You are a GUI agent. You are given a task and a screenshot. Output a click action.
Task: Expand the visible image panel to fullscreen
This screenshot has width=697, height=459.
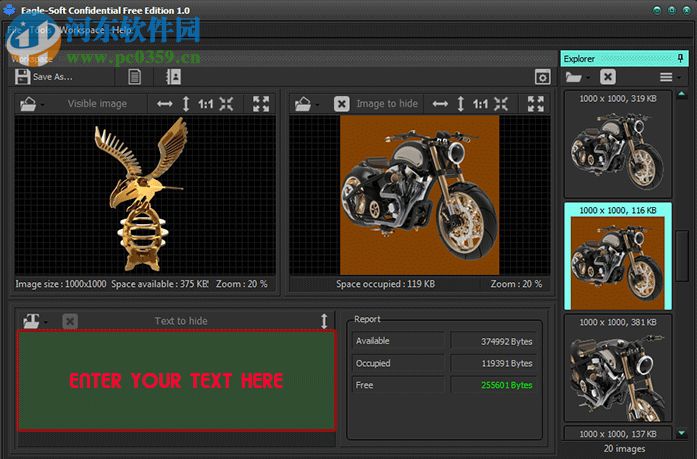pos(261,104)
